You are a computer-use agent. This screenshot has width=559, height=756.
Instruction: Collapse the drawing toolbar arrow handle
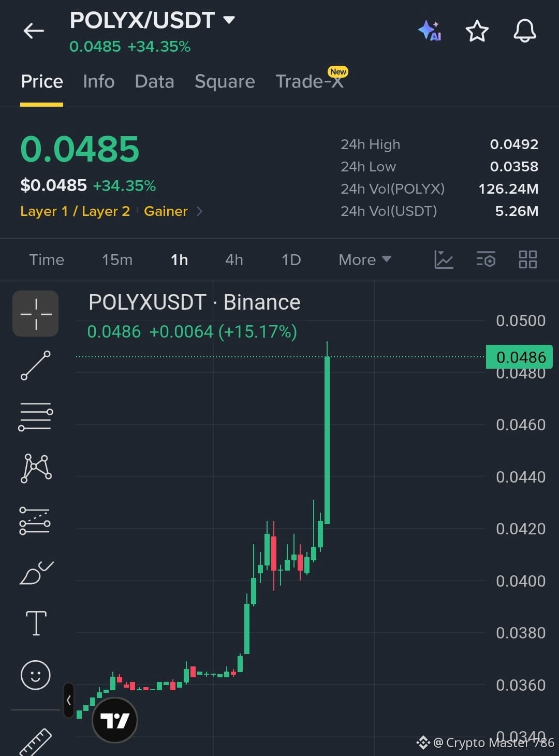pos(69,700)
